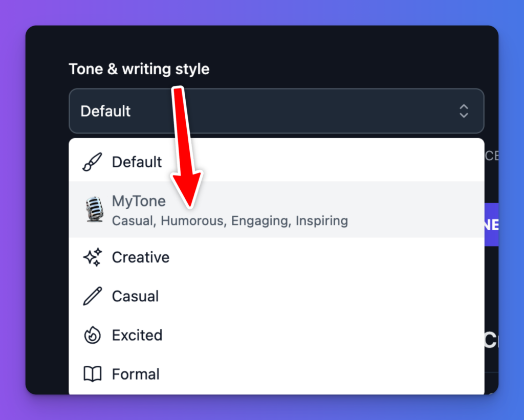Open the Tone & writing style dropdown

point(276,111)
